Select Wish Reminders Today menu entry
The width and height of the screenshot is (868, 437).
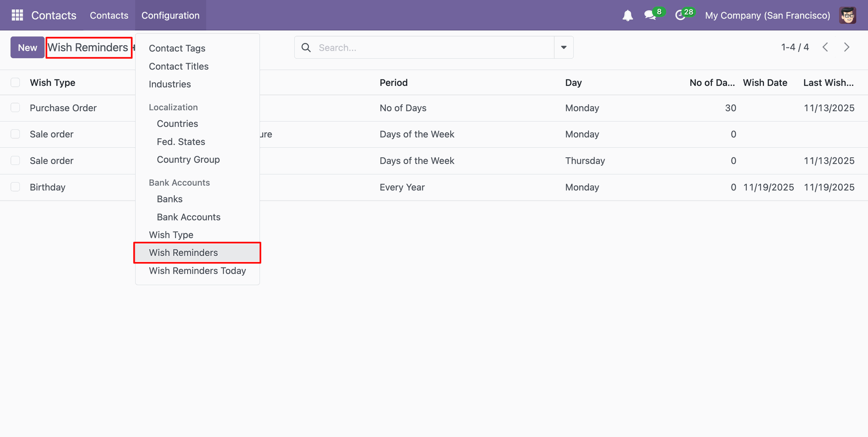(198, 271)
